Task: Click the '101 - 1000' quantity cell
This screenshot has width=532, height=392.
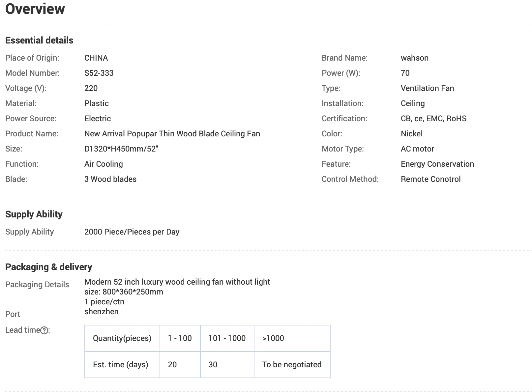Action: pyautogui.click(x=227, y=338)
